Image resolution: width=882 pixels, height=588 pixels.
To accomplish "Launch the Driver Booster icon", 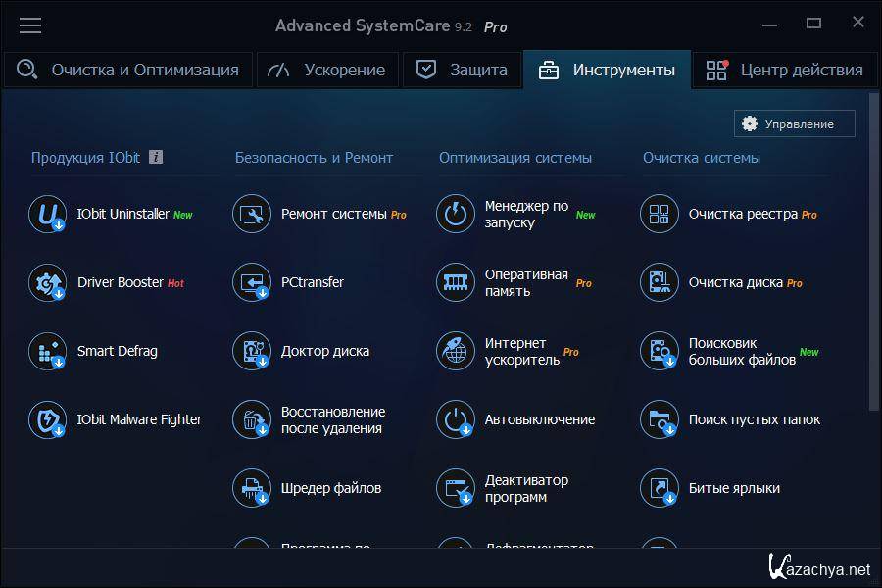I will tap(47, 282).
